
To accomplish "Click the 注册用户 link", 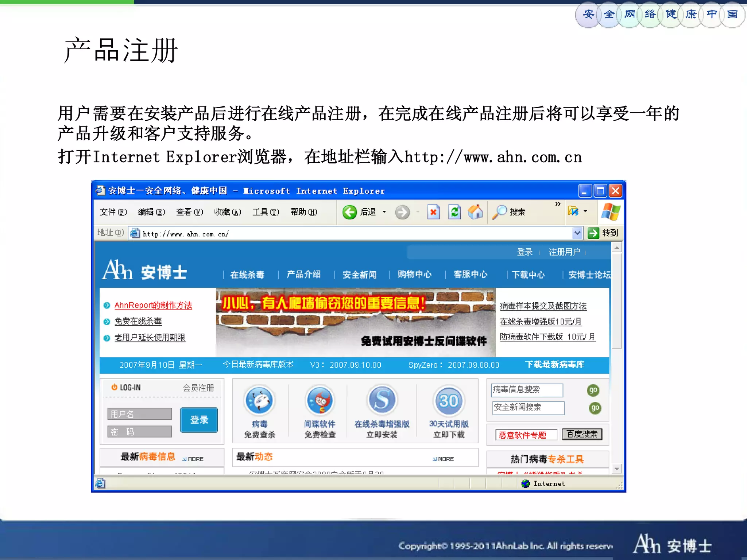I will point(564,252).
